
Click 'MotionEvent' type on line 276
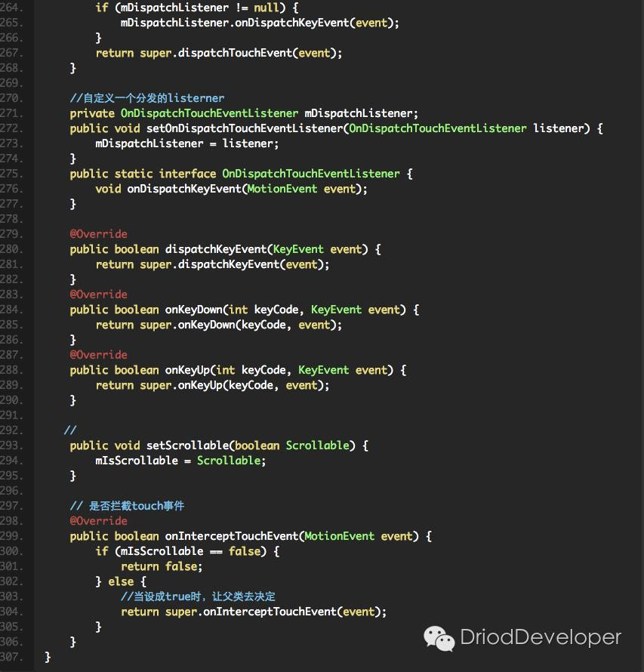tap(282, 189)
